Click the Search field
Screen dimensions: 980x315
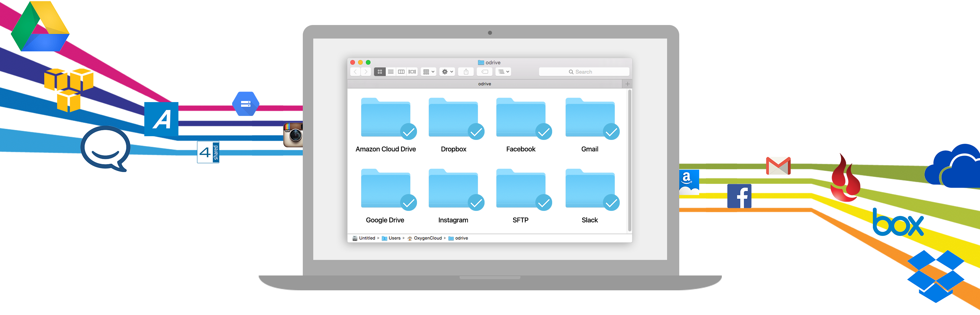click(584, 72)
